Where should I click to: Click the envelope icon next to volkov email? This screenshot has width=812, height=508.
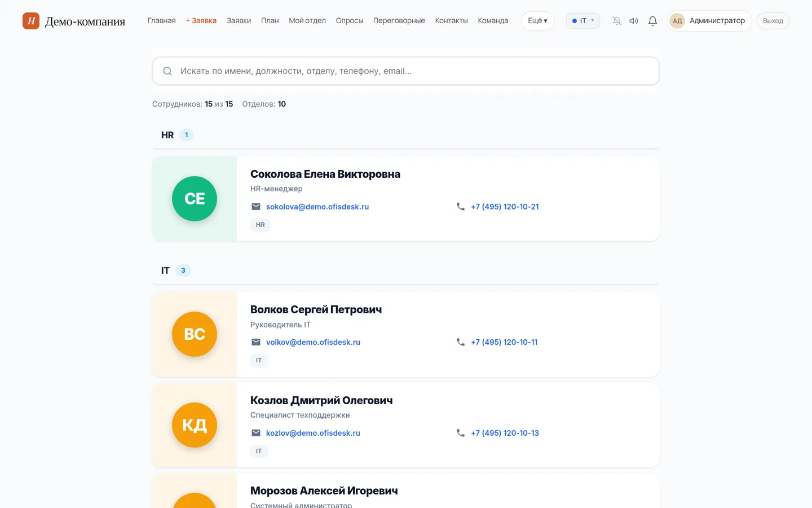coord(256,342)
